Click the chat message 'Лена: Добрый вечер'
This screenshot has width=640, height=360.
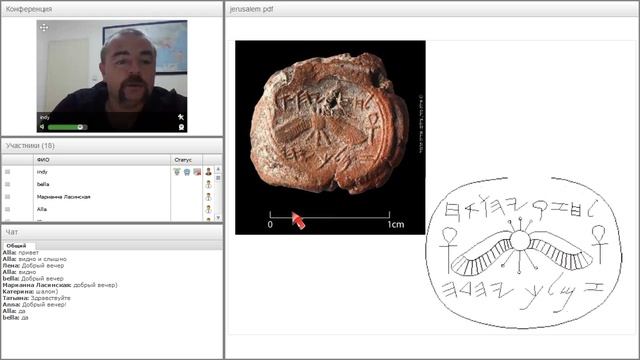(x=33, y=265)
